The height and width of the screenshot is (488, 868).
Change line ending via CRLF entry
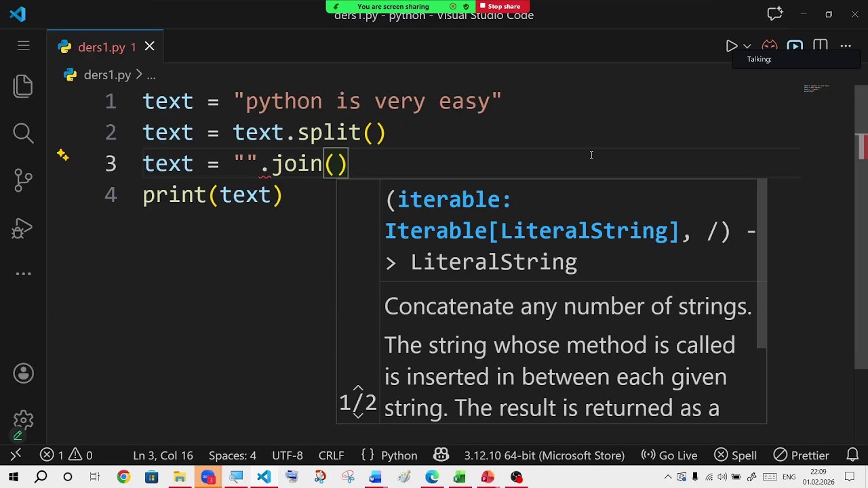(331, 455)
